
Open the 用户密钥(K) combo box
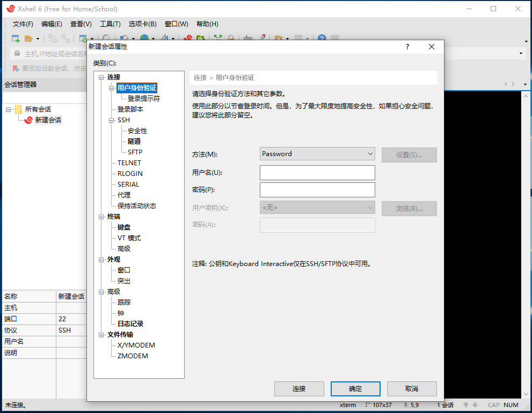click(x=317, y=208)
